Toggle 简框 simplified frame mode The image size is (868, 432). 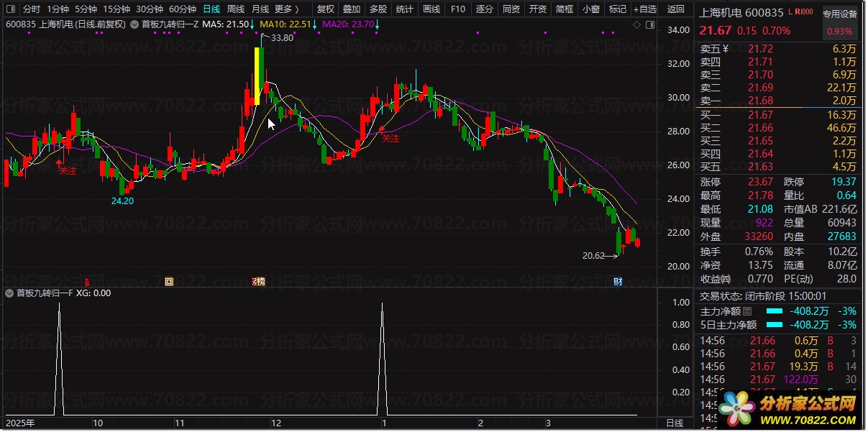pos(565,9)
